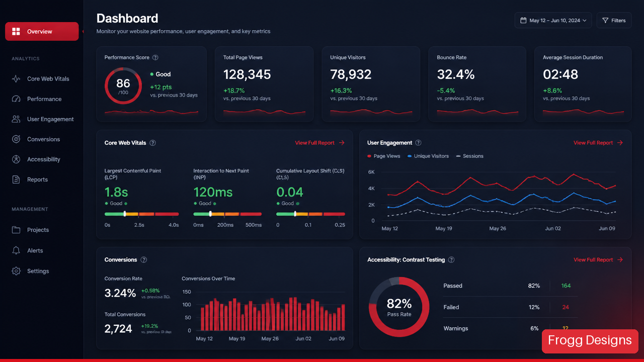Click the Total Page Views card value 128,345

click(247, 75)
